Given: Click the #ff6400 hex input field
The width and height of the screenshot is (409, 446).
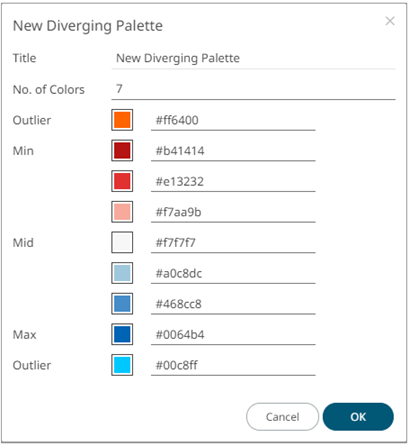Looking at the screenshot, I should point(233,120).
